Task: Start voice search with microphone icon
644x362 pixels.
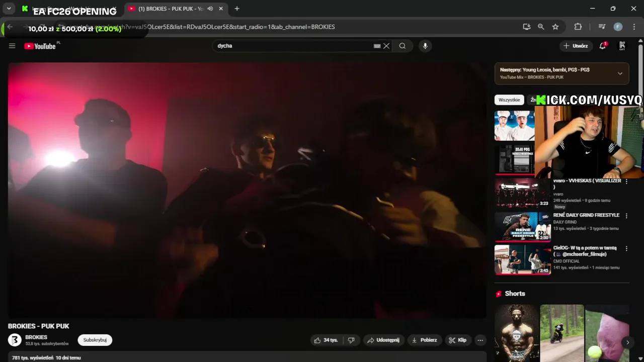Action: coord(425,46)
